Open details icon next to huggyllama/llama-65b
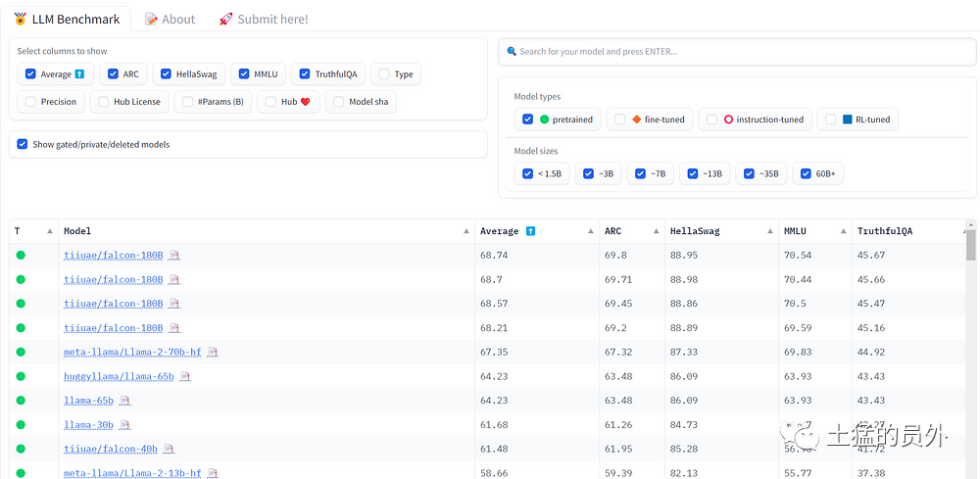 tap(185, 376)
